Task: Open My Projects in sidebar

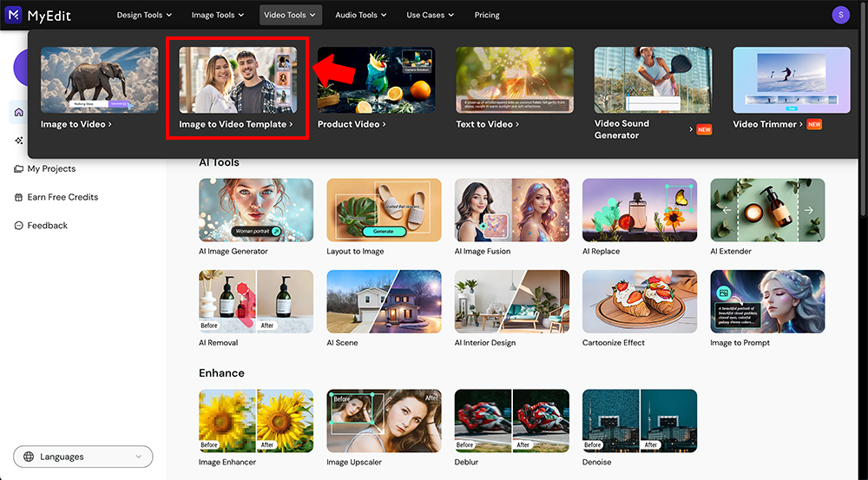Action: [x=51, y=169]
